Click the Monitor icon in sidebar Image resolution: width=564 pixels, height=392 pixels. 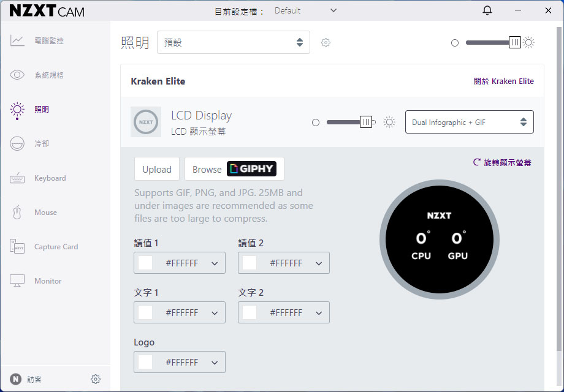17,281
